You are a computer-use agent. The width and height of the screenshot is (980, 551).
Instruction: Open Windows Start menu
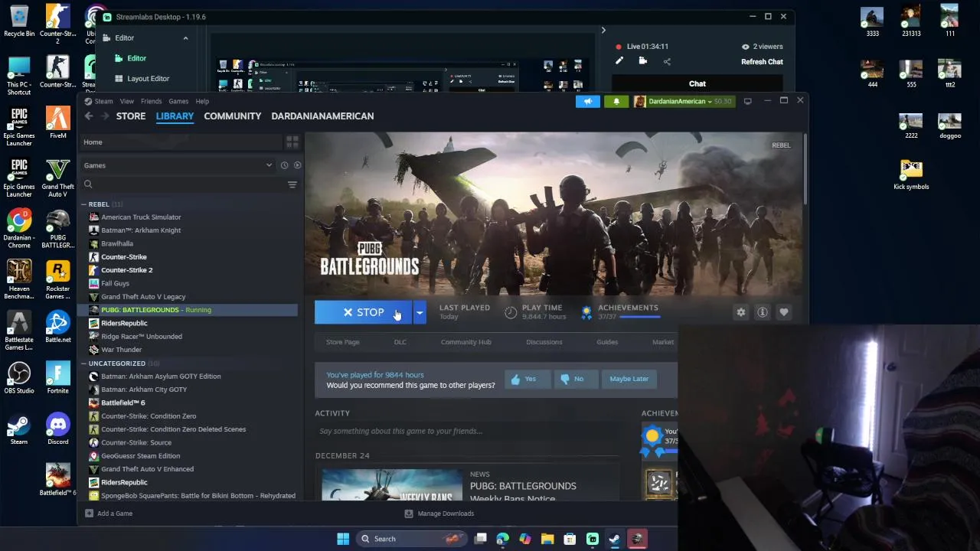(343, 539)
